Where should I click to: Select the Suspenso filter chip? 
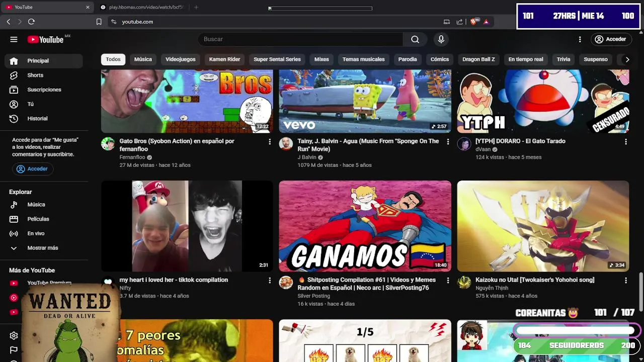coord(596,59)
